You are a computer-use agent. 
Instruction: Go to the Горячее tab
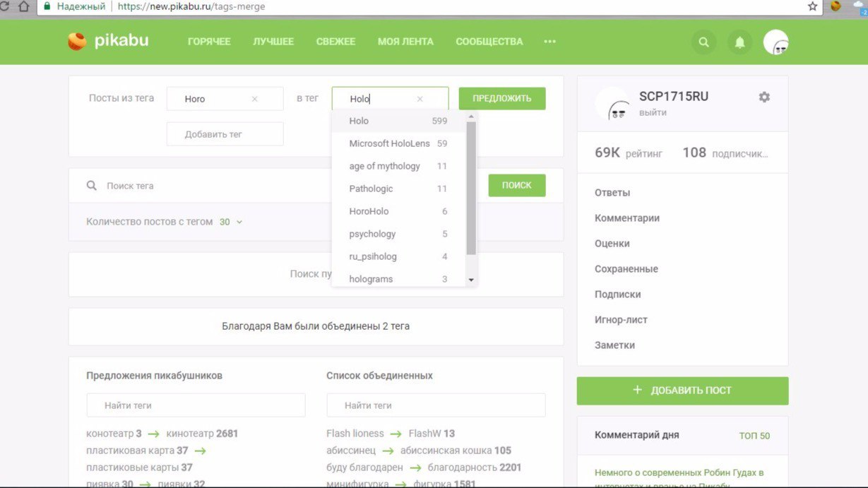tap(209, 42)
